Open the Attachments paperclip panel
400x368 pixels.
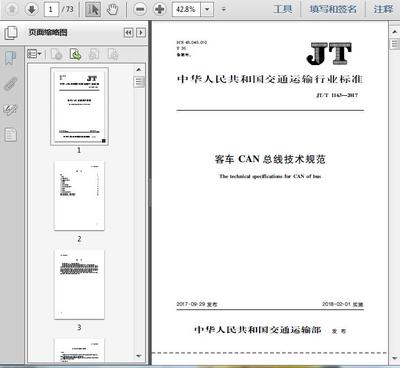(x=10, y=84)
